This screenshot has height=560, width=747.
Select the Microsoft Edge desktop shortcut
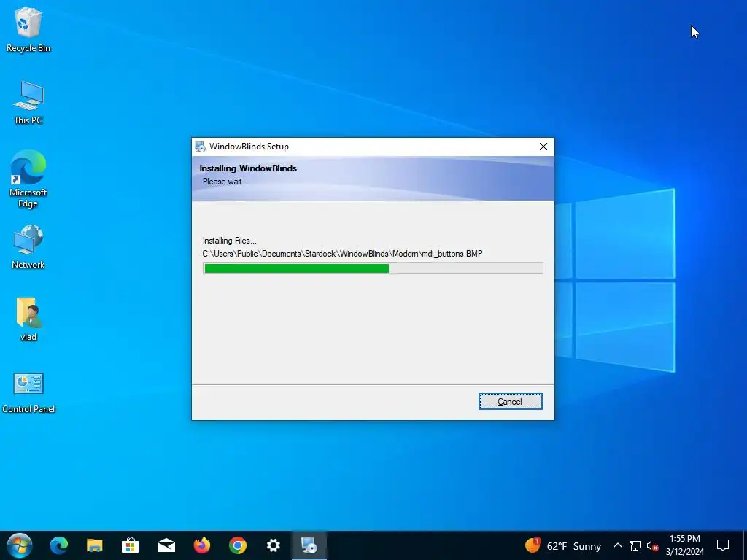tap(28, 179)
